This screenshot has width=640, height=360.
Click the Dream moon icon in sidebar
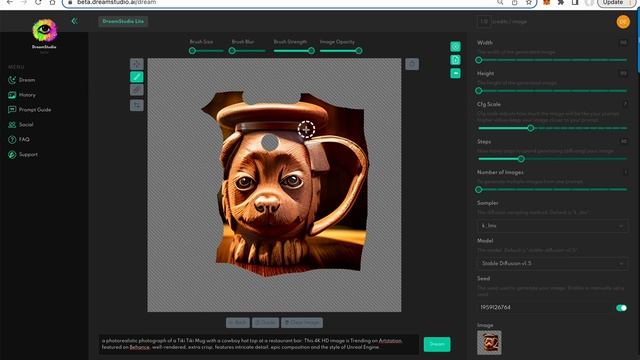tap(12, 80)
